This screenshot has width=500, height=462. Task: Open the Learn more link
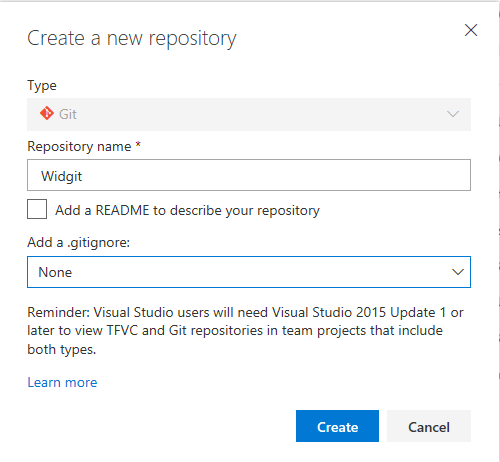[x=62, y=382]
